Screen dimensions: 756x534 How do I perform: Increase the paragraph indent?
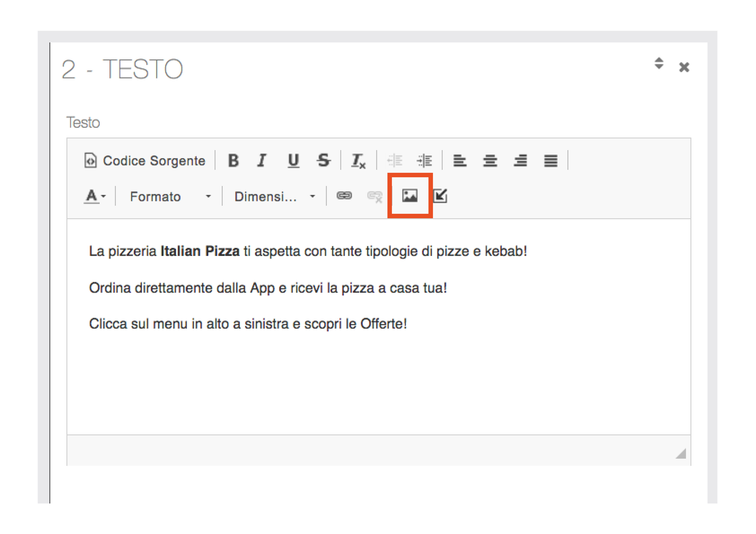click(x=424, y=161)
